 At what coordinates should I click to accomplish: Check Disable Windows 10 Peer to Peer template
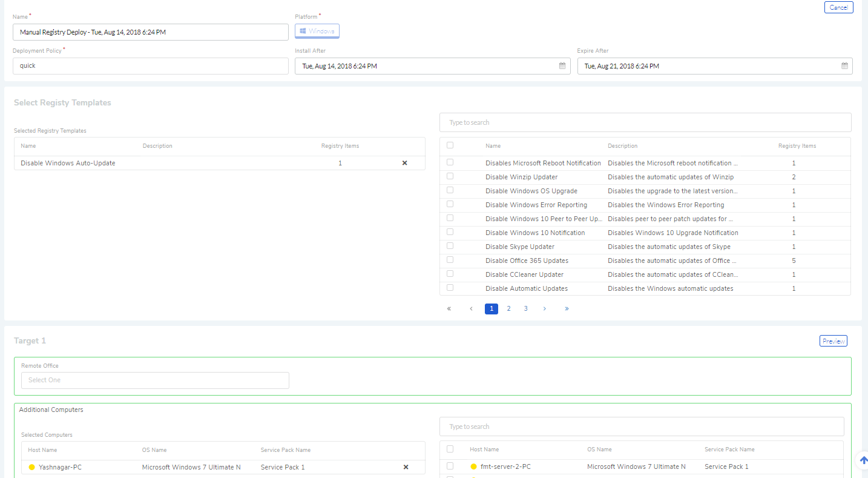tap(450, 218)
